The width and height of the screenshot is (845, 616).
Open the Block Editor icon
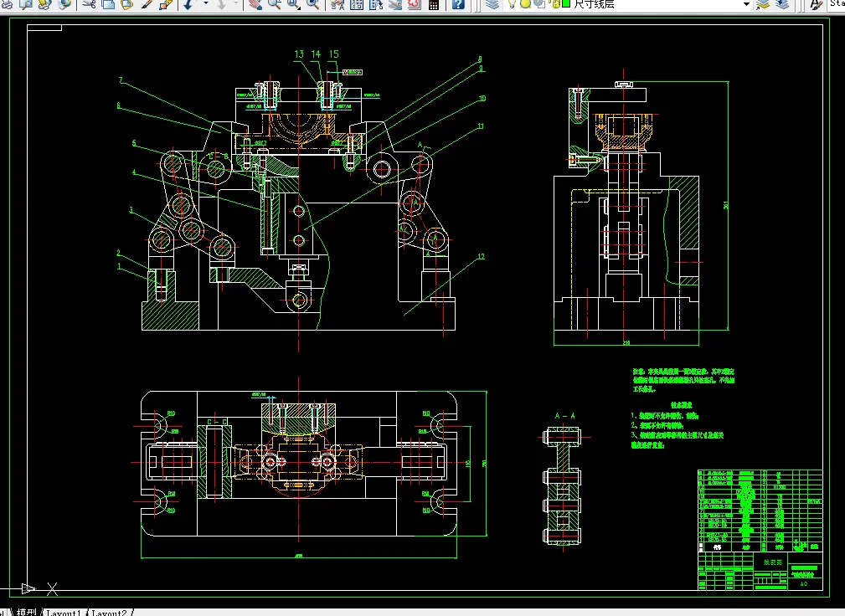[x=166, y=4]
